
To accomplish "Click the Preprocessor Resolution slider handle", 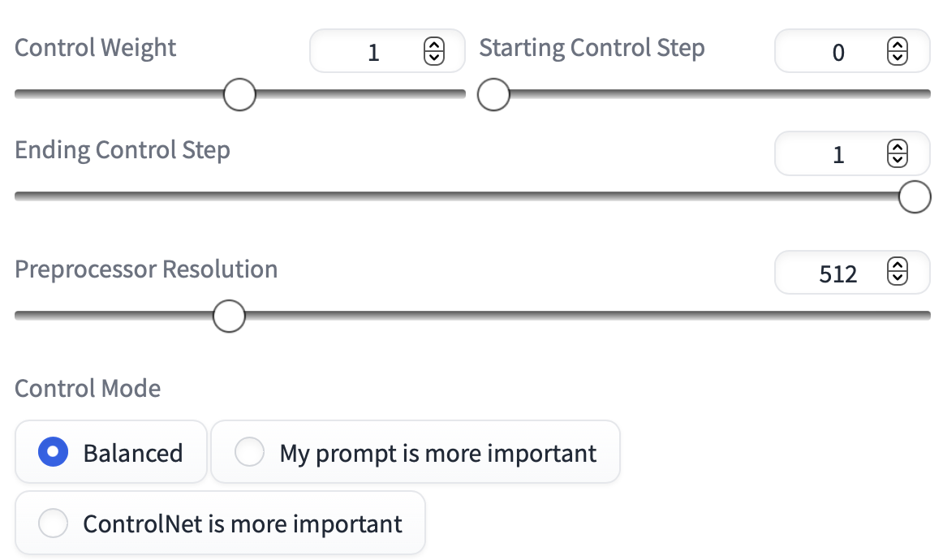I will 229,316.
